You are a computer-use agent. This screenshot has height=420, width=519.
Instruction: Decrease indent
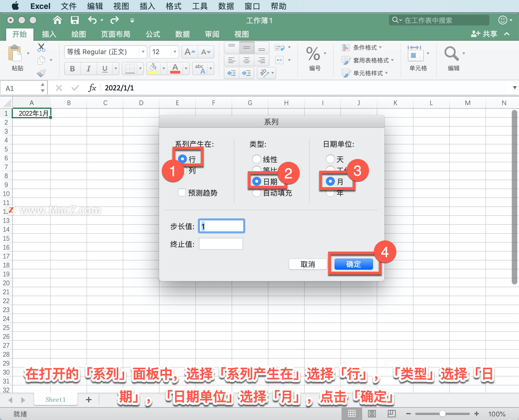coord(232,73)
